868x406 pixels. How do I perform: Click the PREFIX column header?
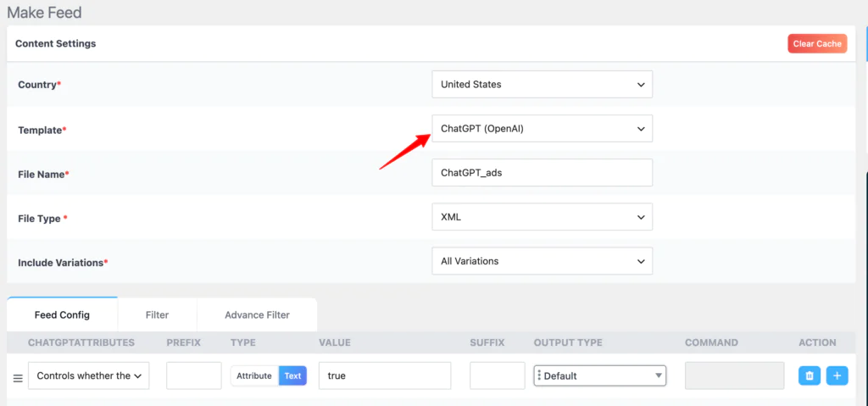click(183, 343)
